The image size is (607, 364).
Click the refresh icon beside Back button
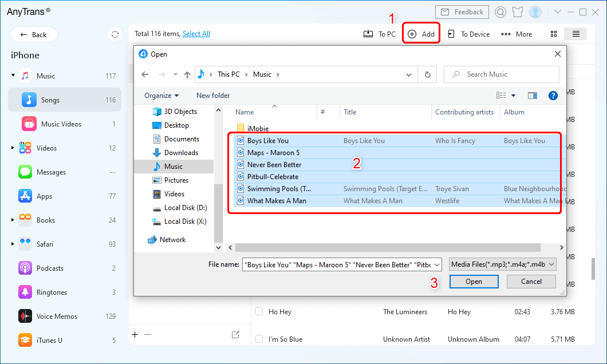(115, 34)
